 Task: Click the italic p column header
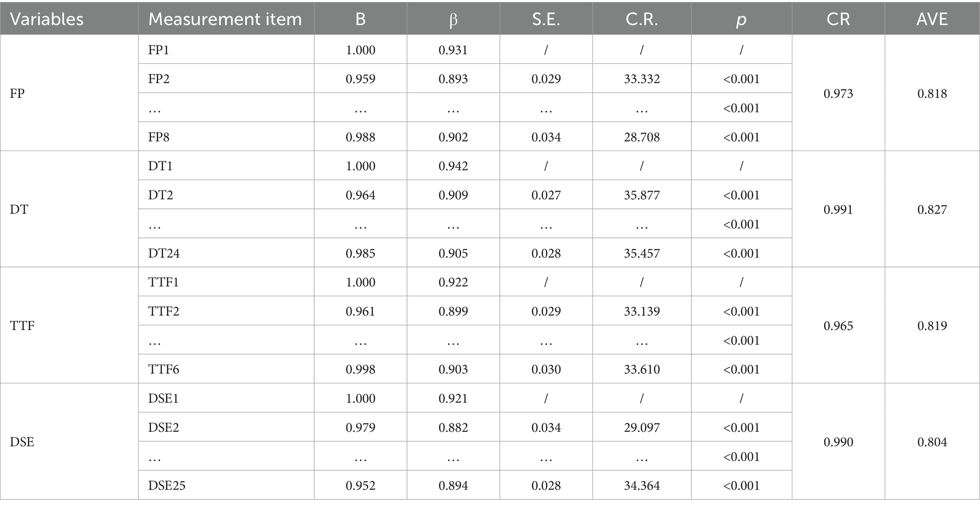pos(741,19)
